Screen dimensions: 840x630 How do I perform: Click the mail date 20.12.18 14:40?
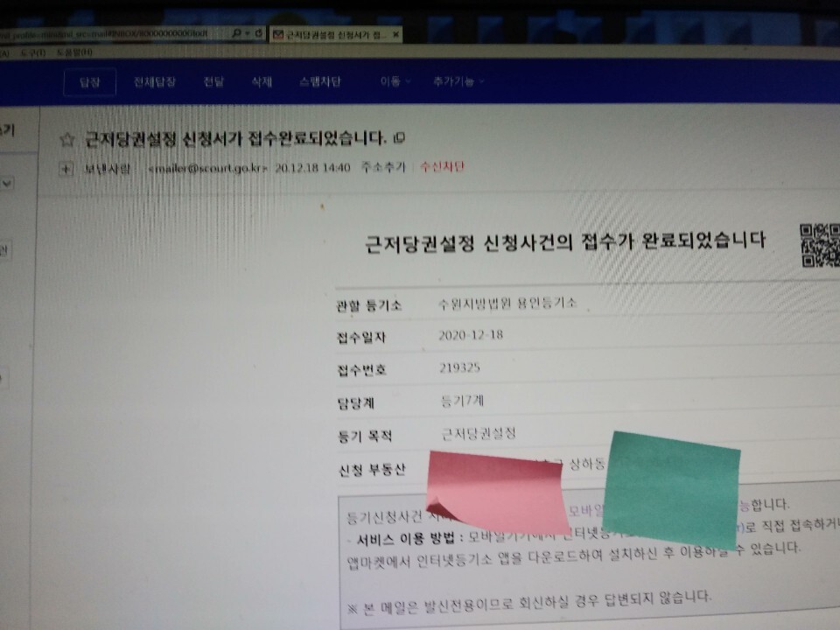(312, 168)
